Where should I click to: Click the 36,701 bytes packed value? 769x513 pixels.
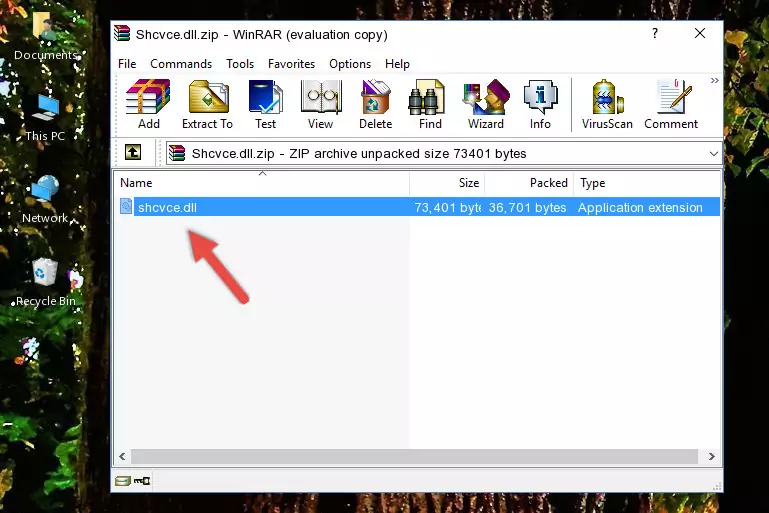click(527, 207)
